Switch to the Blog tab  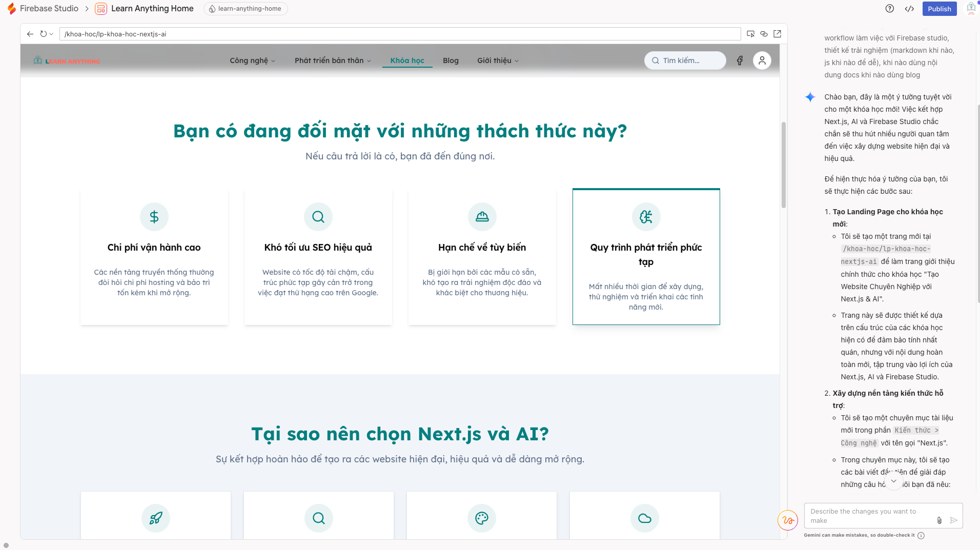pos(451,60)
